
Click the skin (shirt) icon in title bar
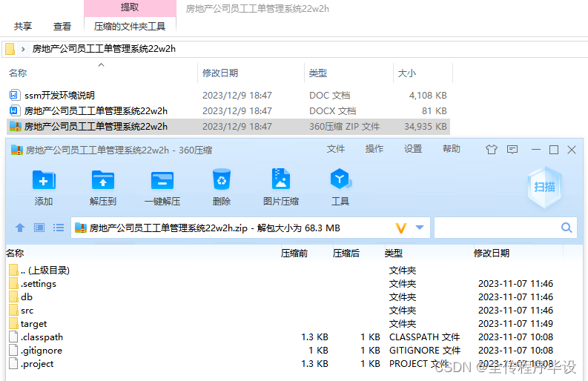(x=492, y=150)
